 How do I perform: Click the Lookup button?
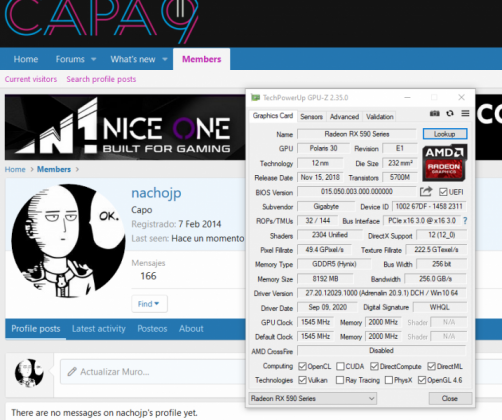445,134
